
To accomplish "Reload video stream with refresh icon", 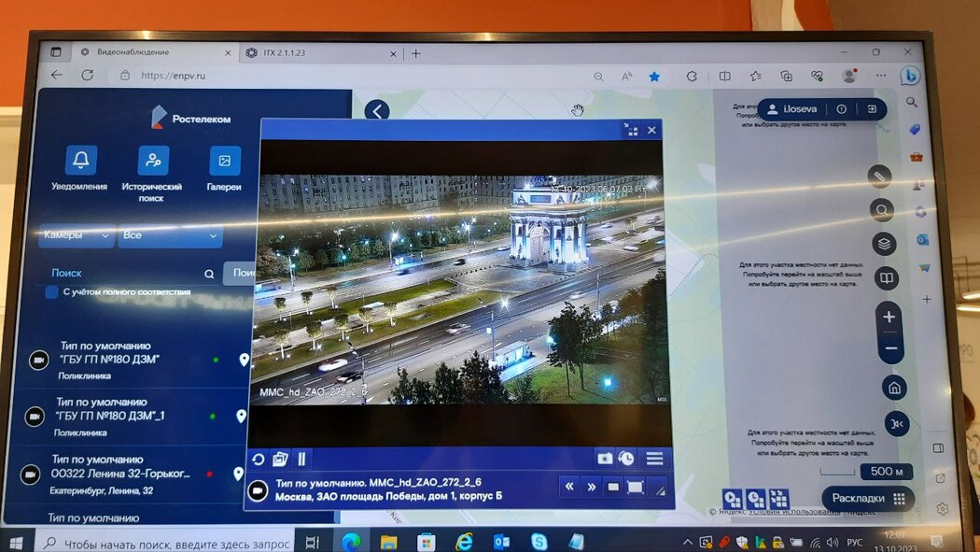I will tap(259, 460).
